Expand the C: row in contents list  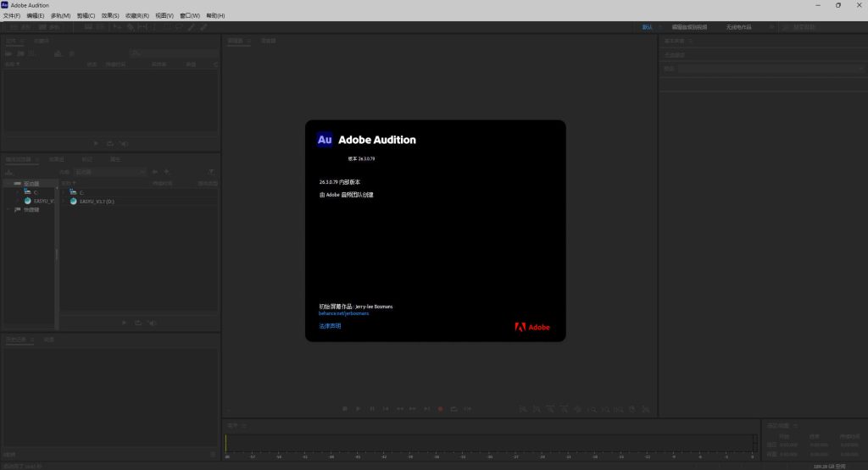point(64,192)
